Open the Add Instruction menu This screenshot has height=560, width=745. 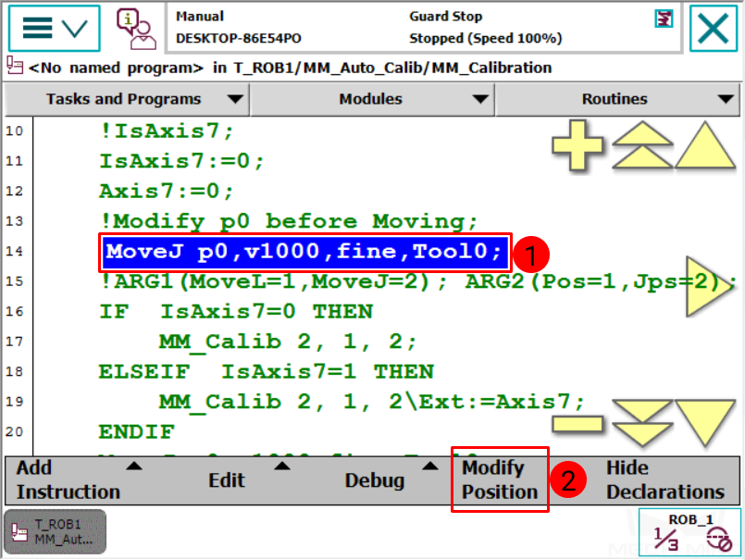pos(79,480)
